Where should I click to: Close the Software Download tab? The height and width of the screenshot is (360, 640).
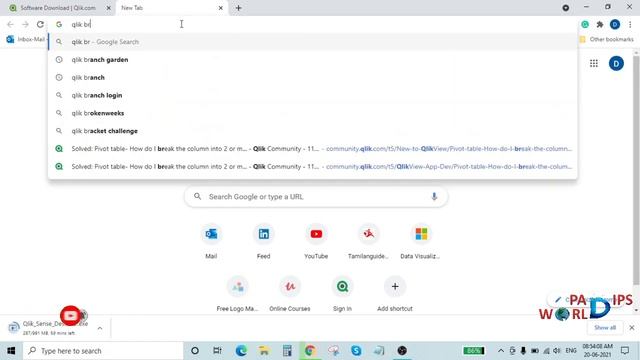coord(109,8)
